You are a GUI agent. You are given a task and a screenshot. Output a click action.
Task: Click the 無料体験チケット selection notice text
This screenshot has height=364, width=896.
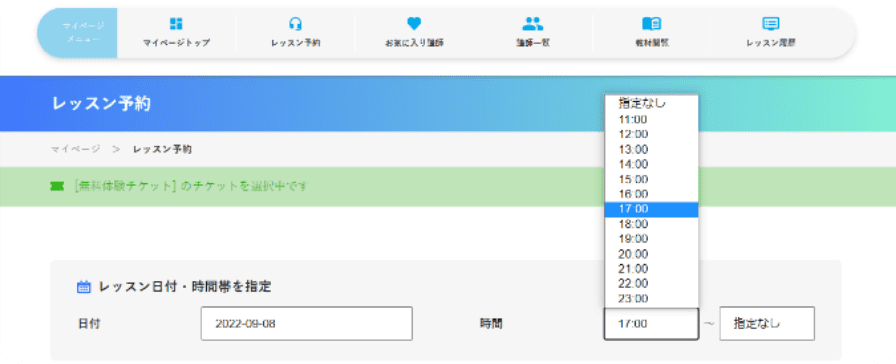tap(191, 186)
